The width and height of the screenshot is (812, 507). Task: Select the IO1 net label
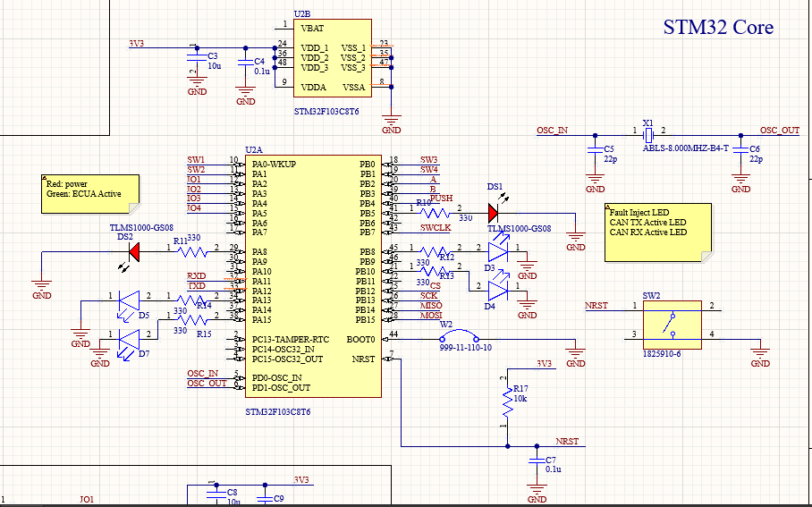click(194, 179)
